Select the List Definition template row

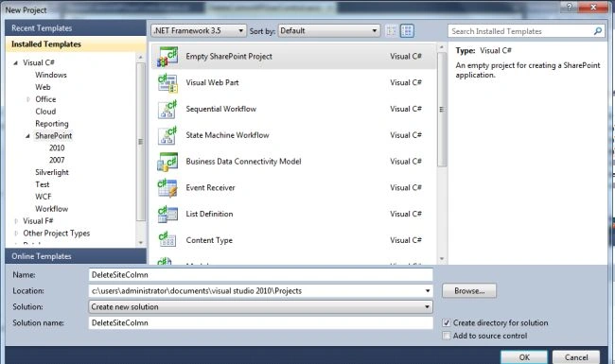click(x=293, y=214)
